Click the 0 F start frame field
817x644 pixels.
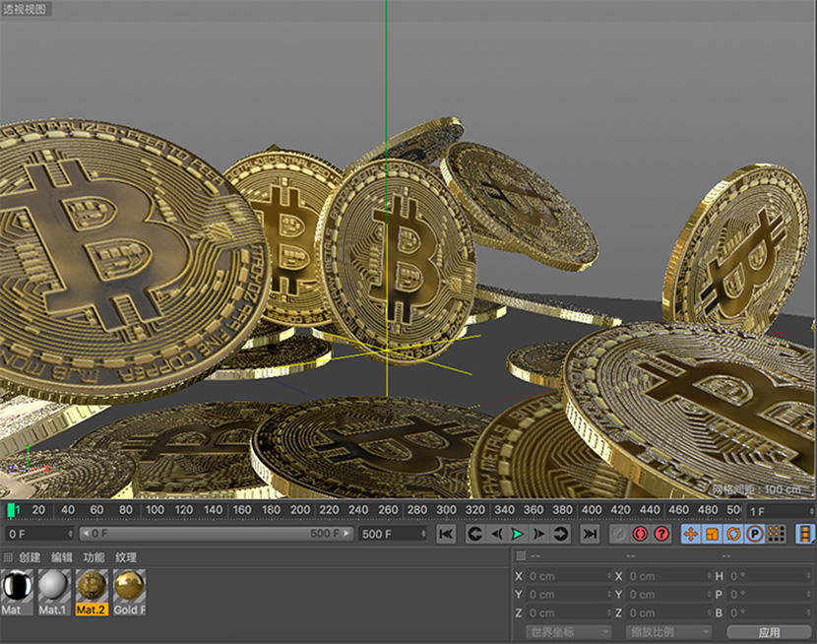click(x=39, y=534)
